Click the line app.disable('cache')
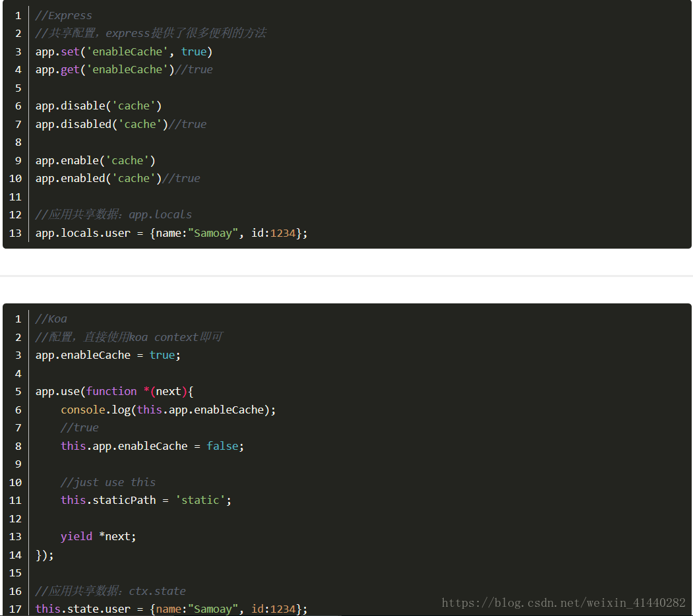The width and height of the screenshot is (693, 616). coord(98,106)
